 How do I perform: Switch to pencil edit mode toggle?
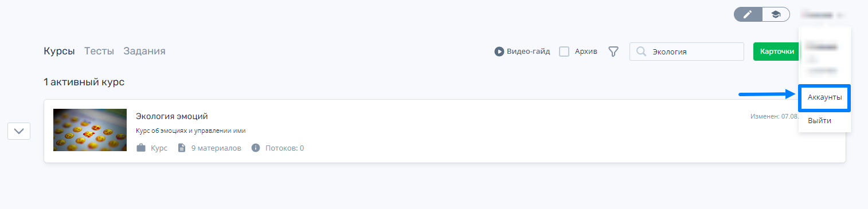(x=748, y=14)
